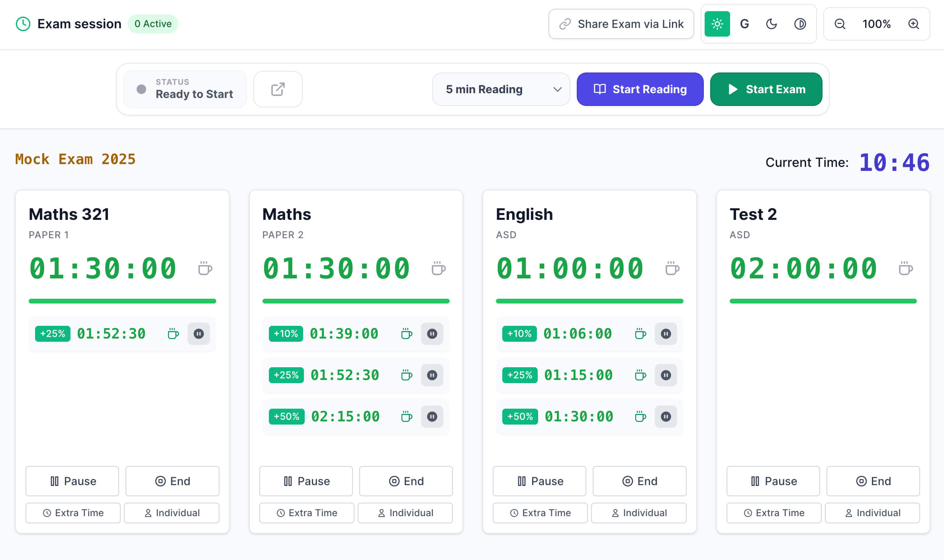Toggle the auto contrast theme option
Screen dimensions: 944x560
tap(800, 24)
